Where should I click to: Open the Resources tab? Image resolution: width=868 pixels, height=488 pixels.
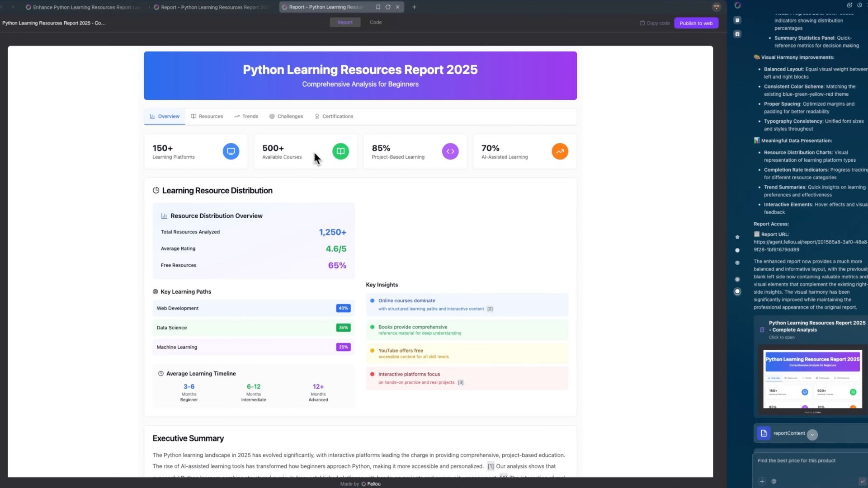(207, 116)
